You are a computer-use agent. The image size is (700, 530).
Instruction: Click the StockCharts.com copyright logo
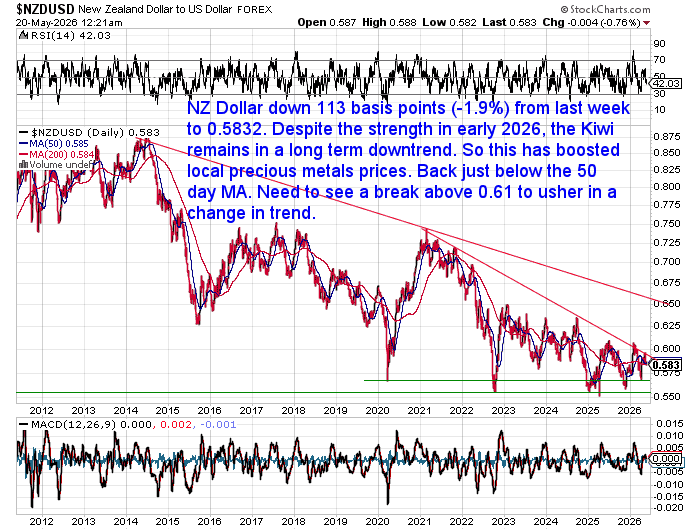pos(605,9)
